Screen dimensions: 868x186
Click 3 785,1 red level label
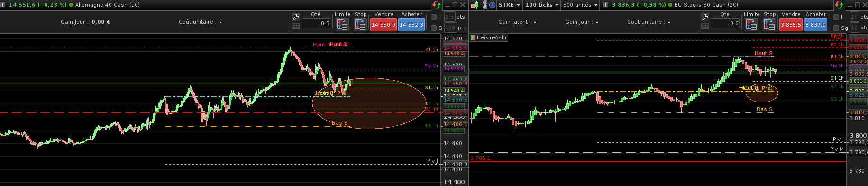[x=480, y=158]
